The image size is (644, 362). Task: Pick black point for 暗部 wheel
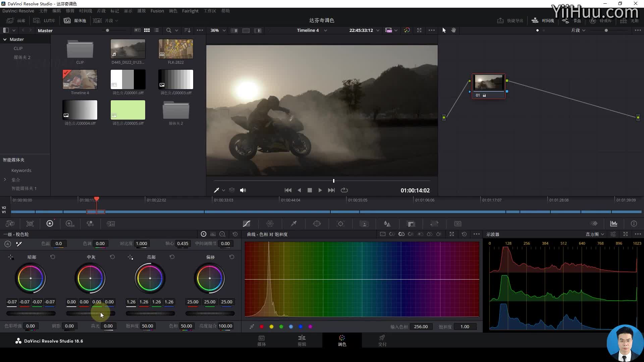11,257
